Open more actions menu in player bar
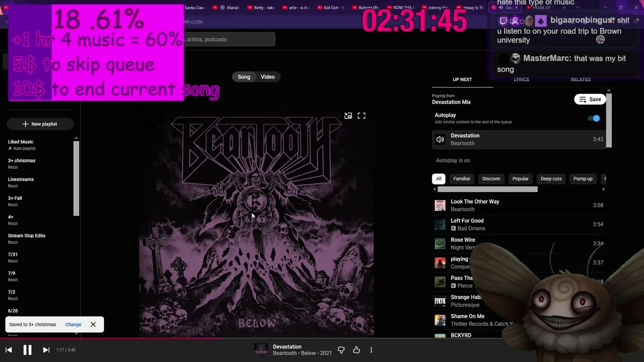Screen dimensions: 644x362 pos(371,350)
